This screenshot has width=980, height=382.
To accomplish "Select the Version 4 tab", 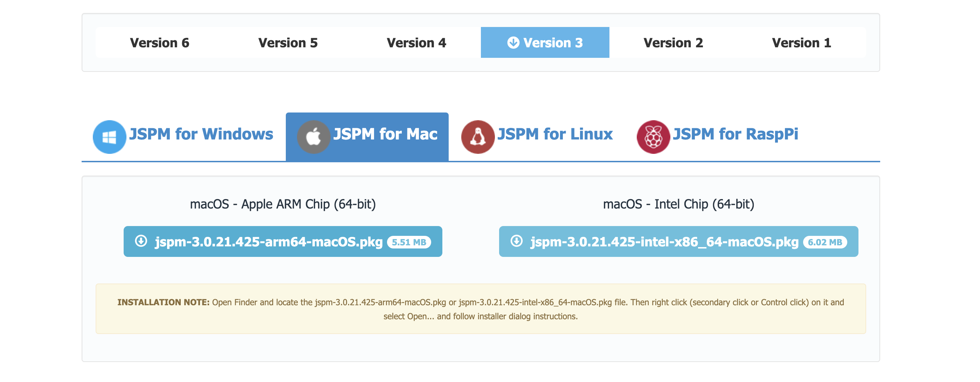I will click(416, 43).
